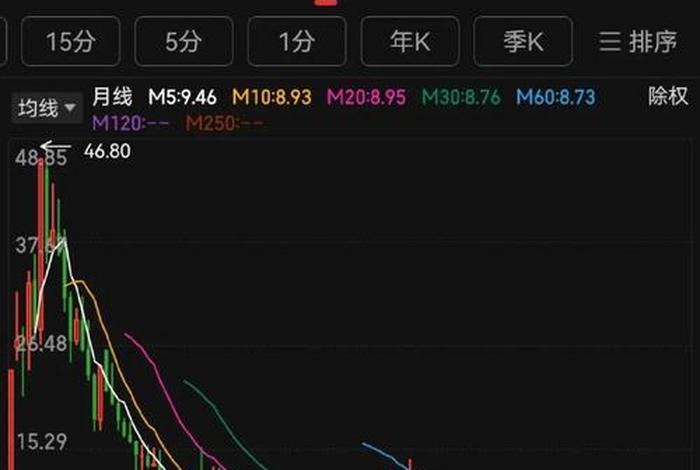
Task: Select the M30:8.76 average label
Action: click(461, 97)
